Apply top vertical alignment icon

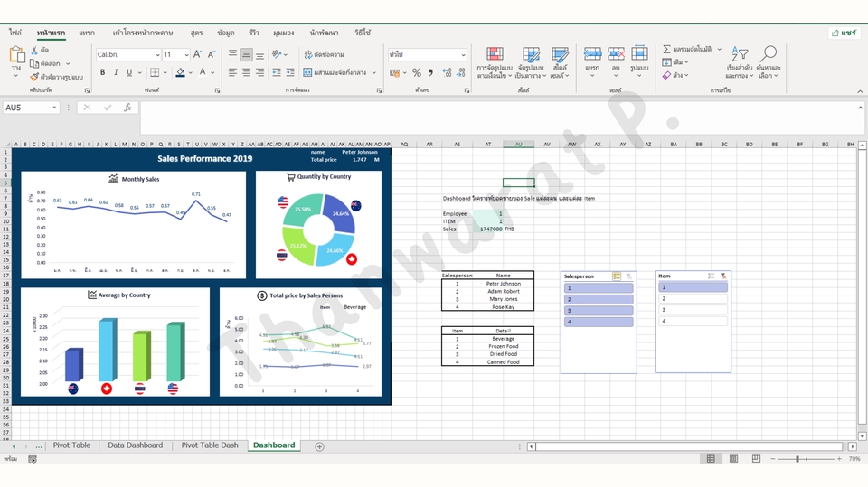pyautogui.click(x=232, y=54)
